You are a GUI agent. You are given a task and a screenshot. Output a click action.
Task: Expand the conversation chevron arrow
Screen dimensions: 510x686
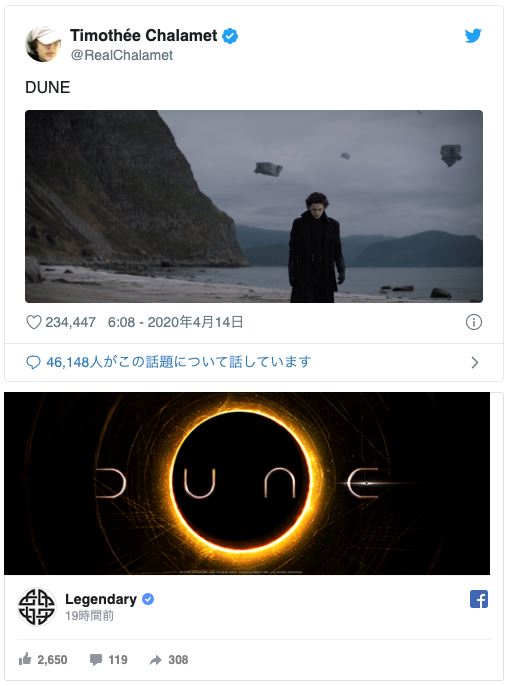(475, 362)
